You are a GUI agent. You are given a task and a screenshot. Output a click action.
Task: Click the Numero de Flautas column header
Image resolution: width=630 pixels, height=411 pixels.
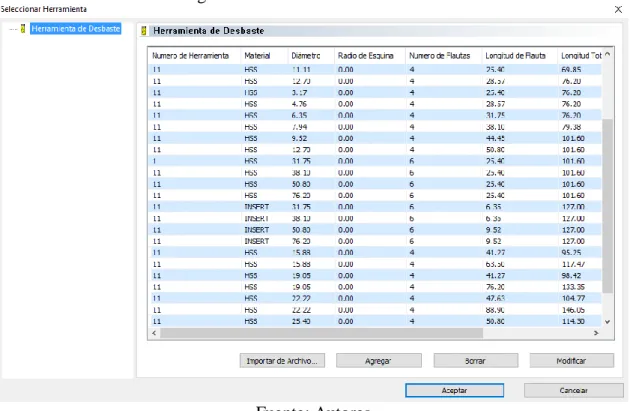coord(440,56)
